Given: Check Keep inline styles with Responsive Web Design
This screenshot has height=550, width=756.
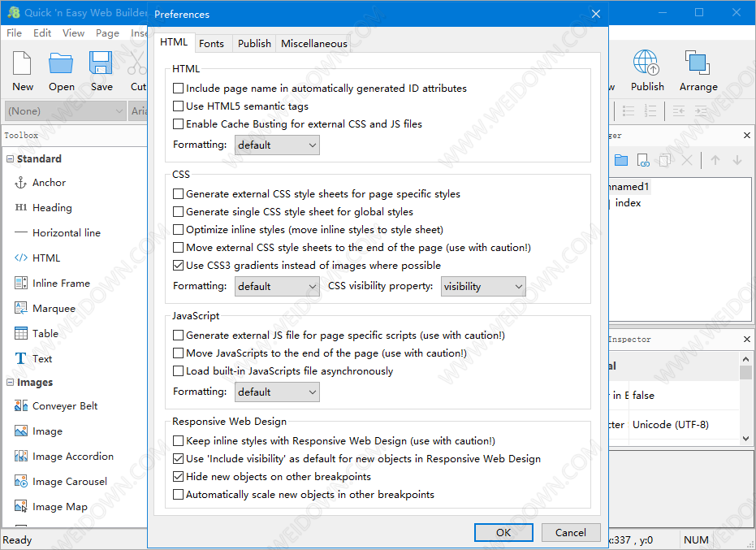Looking at the screenshot, I should [x=178, y=441].
